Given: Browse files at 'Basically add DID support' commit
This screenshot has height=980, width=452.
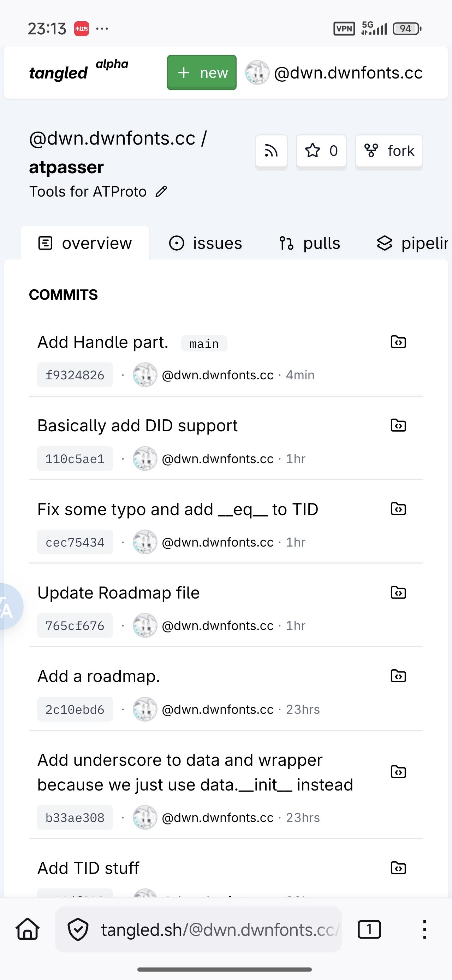Looking at the screenshot, I should pos(398,425).
